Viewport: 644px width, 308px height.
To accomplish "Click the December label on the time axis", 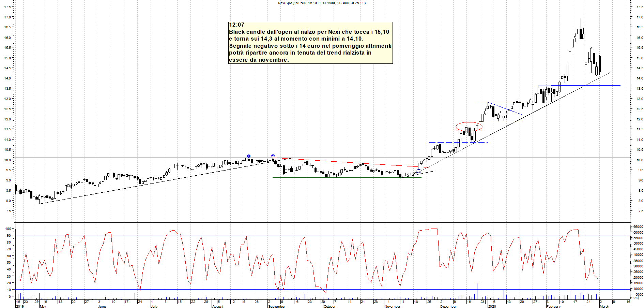I will click(x=448, y=306).
